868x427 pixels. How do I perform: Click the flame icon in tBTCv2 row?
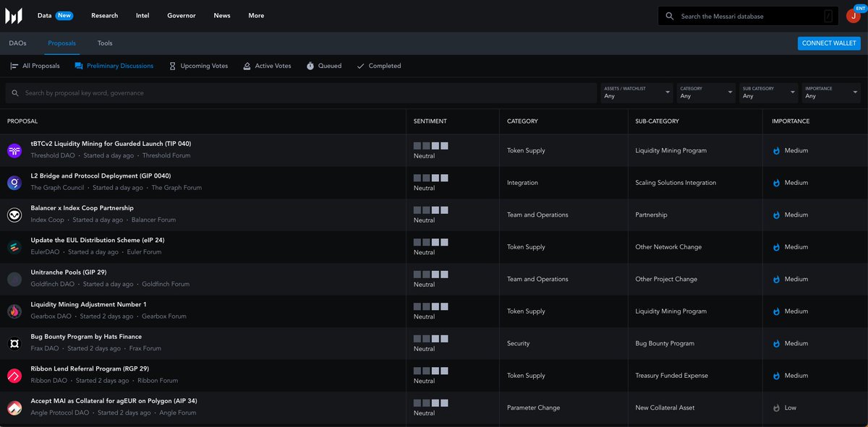[777, 151]
